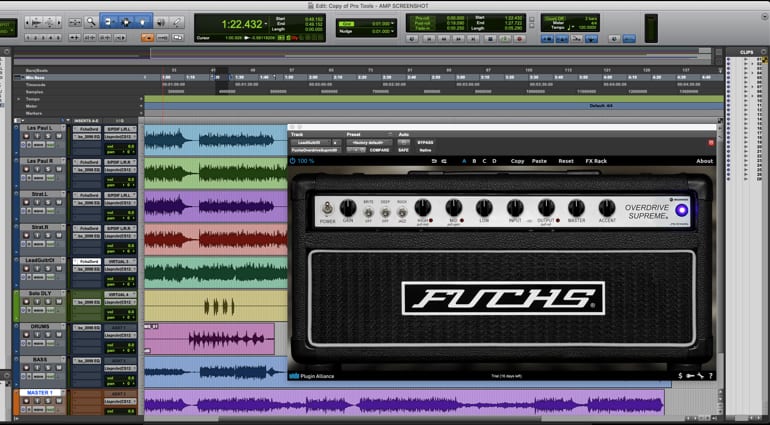Click the Paste button in plugin toolbar
The image size is (770, 425).
[539, 161]
